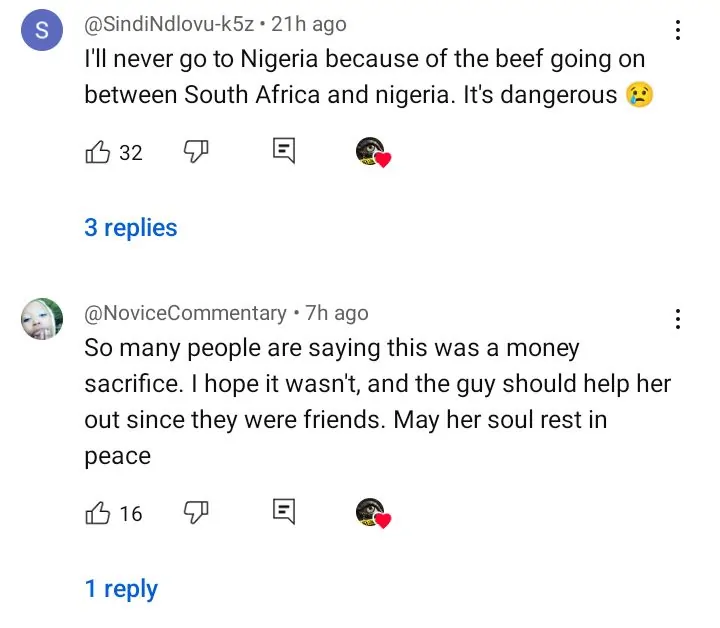720x628 pixels.
Task: Reply to NoviceCommentary's comment
Action: pyautogui.click(x=284, y=513)
